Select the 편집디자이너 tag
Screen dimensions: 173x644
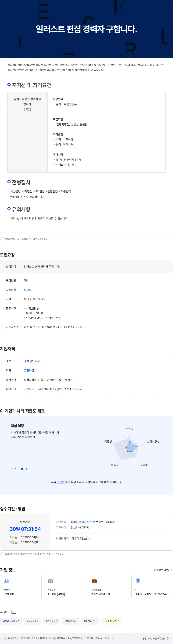pyautogui.click(x=71, y=621)
